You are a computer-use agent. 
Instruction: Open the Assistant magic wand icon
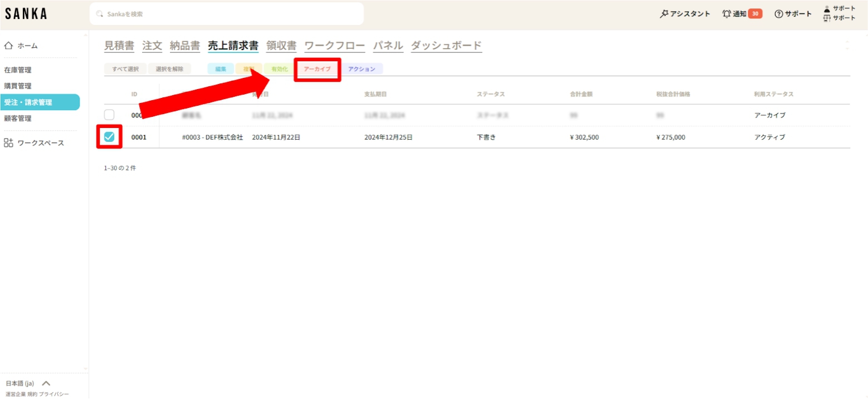pos(664,14)
